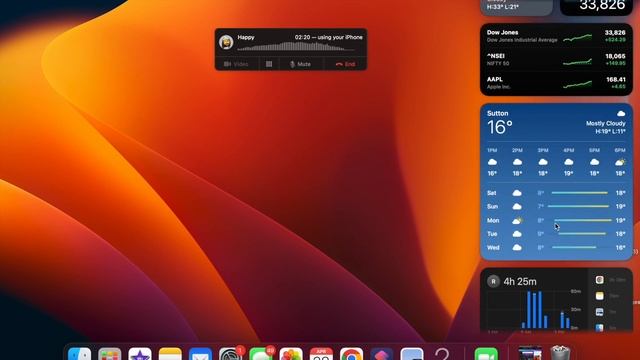640x360 pixels.
Task: Open Trash from the Dock
Action: click(x=560, y=354)
